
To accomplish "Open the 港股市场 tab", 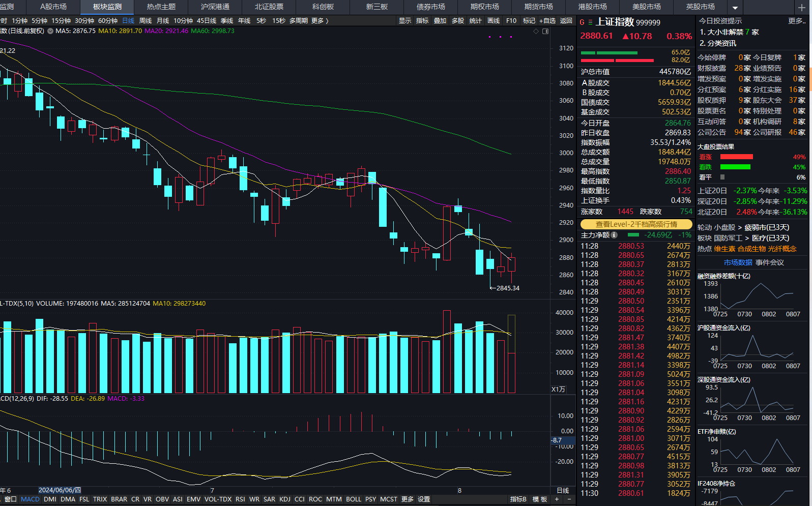I will click(x=593, y=7).
